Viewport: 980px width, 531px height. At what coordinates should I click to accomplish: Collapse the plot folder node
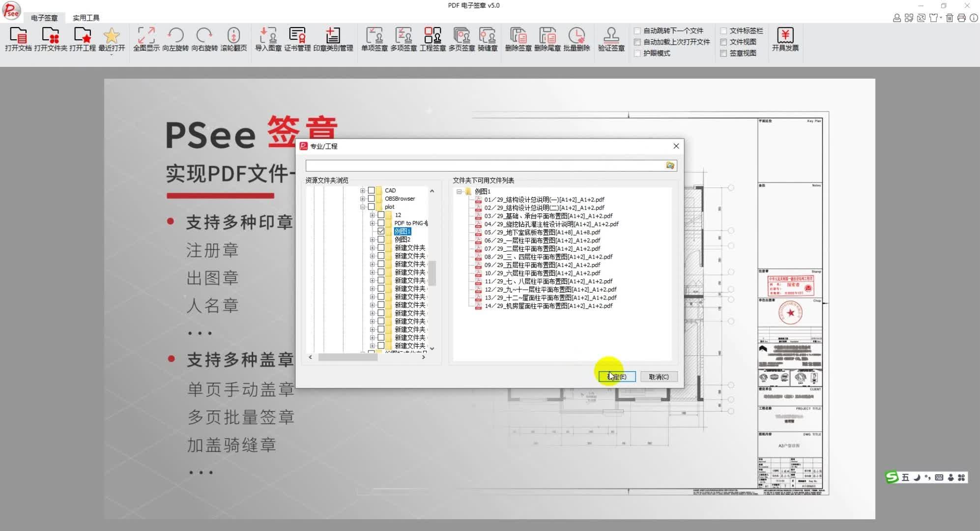coord(363,207)
